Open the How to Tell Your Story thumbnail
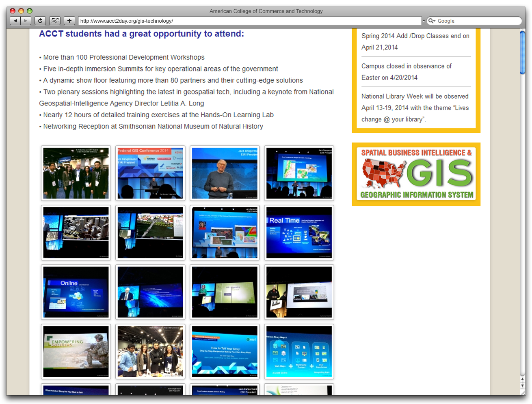This screenshot has width=532, height=404. [225, 351]
